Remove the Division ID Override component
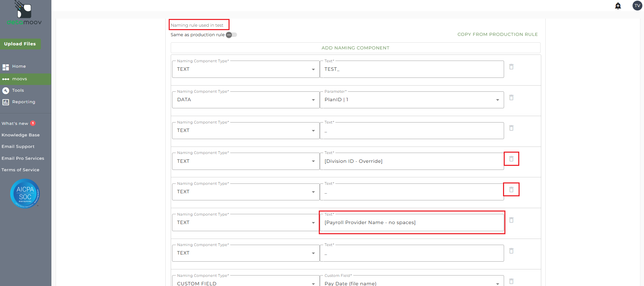 pos(511,159)
